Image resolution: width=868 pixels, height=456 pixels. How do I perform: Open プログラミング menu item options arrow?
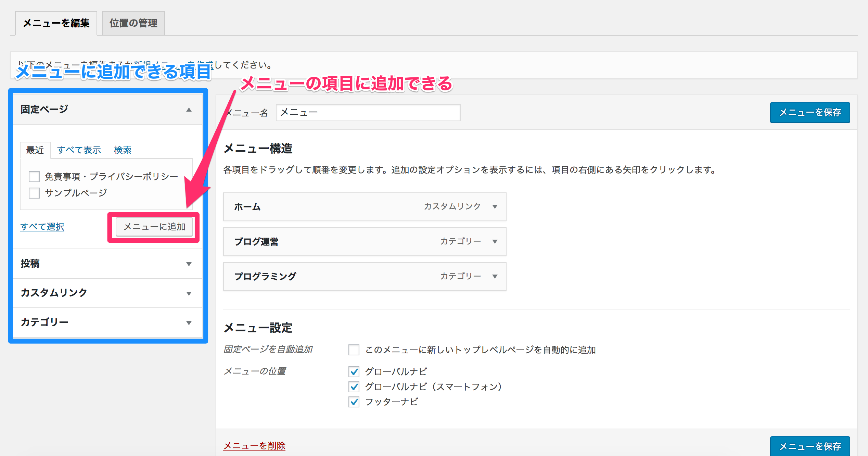pos(495,276)
